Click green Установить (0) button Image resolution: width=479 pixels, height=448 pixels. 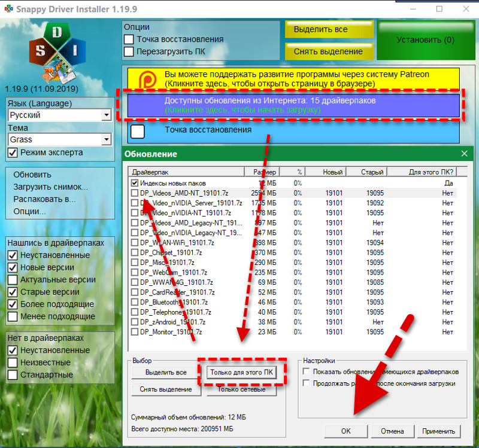point(426,40)
